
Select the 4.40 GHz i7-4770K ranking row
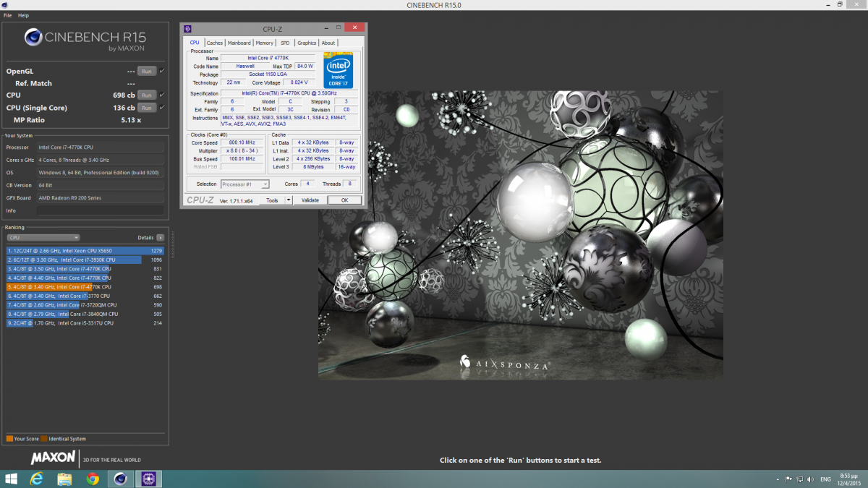85,278
